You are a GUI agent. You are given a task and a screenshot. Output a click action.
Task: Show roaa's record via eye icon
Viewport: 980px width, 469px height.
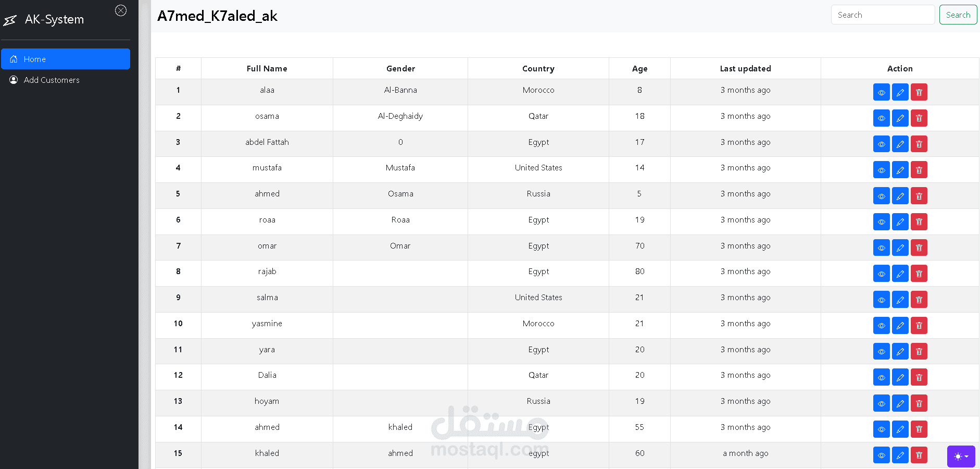click(x=881, y=222)
